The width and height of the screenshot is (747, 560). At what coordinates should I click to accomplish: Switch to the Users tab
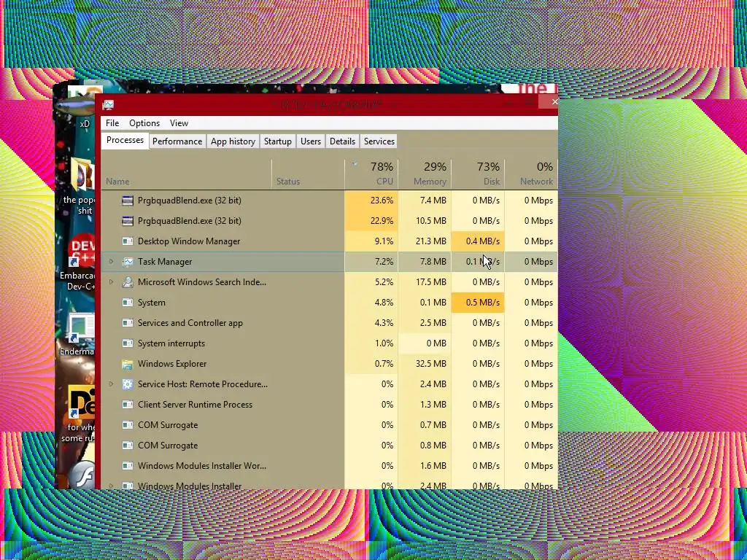click(311, 141)
